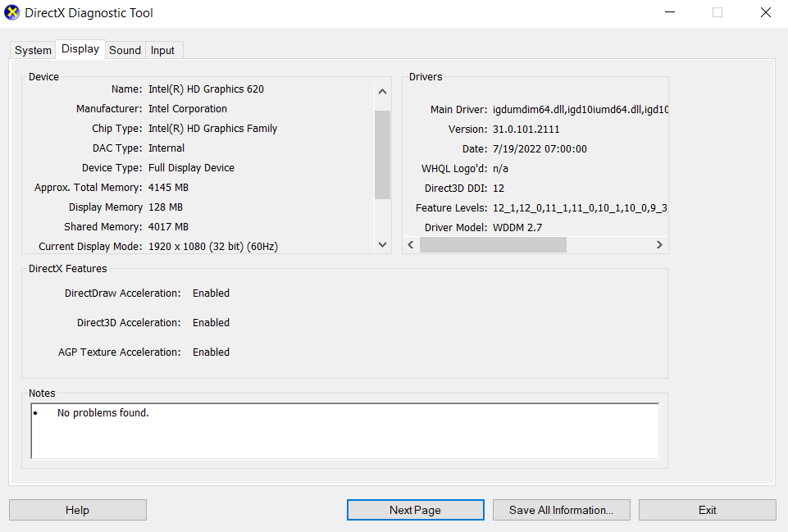Image resolution: width=788 pixels, height=532 pixels.
Task: Click the 'Intel Corporation' manufacturer value
Action: coord(188,108)
